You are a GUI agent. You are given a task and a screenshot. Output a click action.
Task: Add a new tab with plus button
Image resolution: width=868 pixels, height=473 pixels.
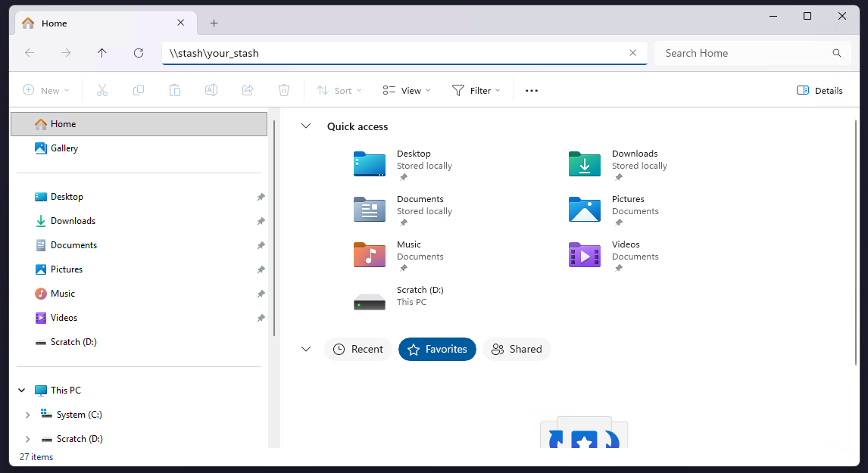click(x=214, y=23)
